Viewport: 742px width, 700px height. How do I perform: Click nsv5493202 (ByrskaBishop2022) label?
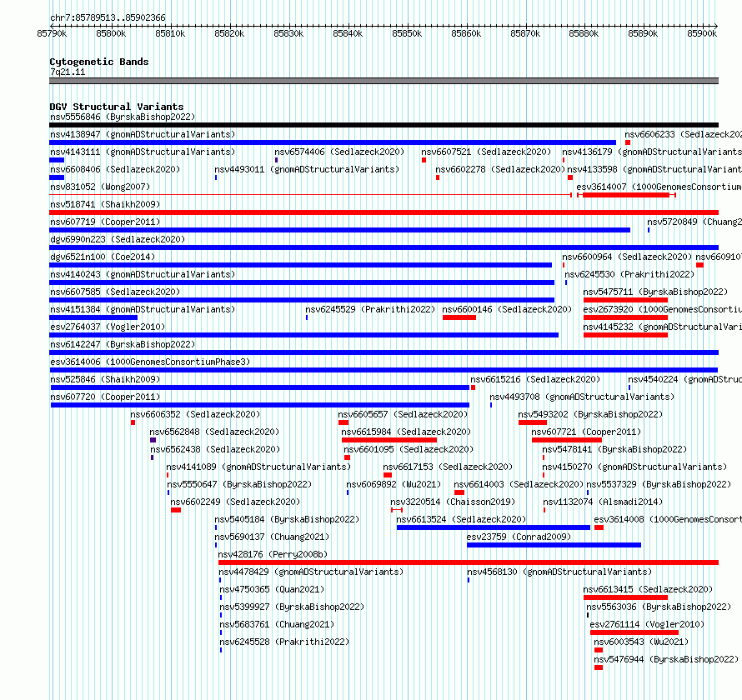590,414
